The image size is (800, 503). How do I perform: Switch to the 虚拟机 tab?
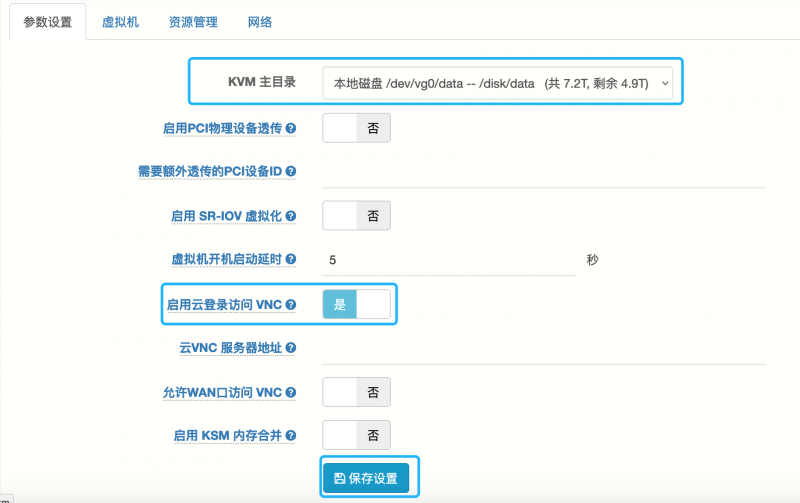(120, 22)
